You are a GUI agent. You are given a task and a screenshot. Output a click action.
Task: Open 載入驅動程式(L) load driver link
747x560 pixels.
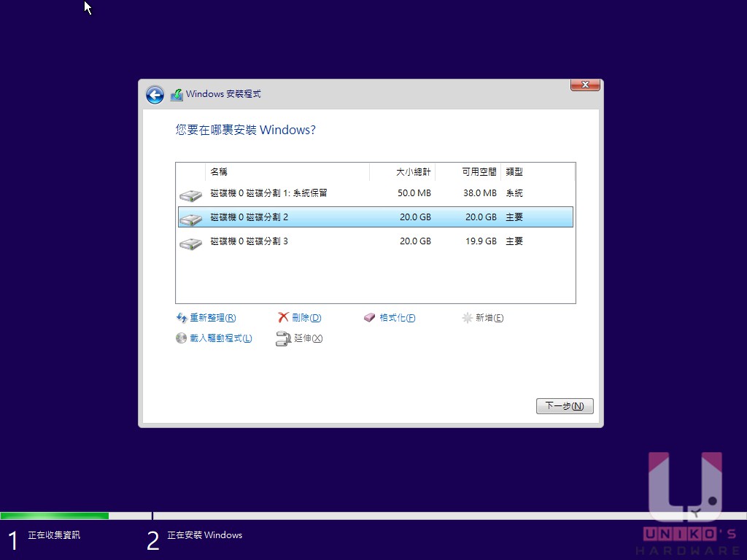221,338
